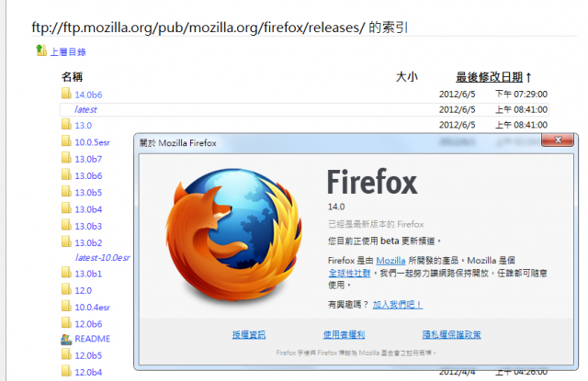Click the folder icon beside 13.0b3
This screenshot has height=381, width=588.
66,225
